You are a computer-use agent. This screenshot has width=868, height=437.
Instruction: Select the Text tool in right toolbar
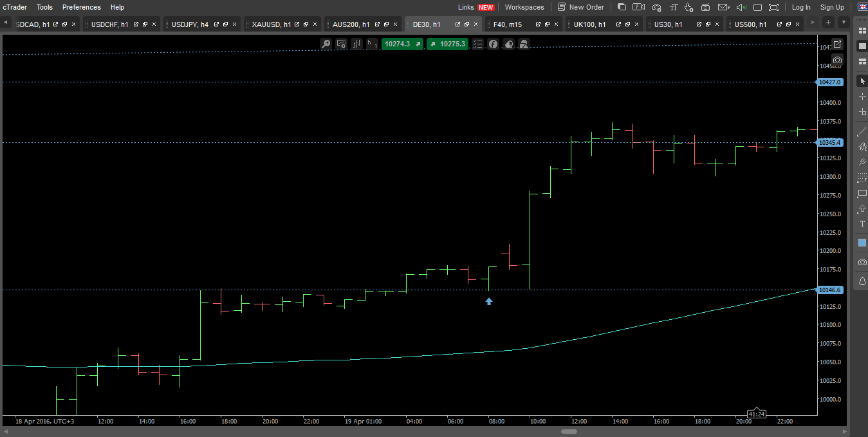point(862,225)
